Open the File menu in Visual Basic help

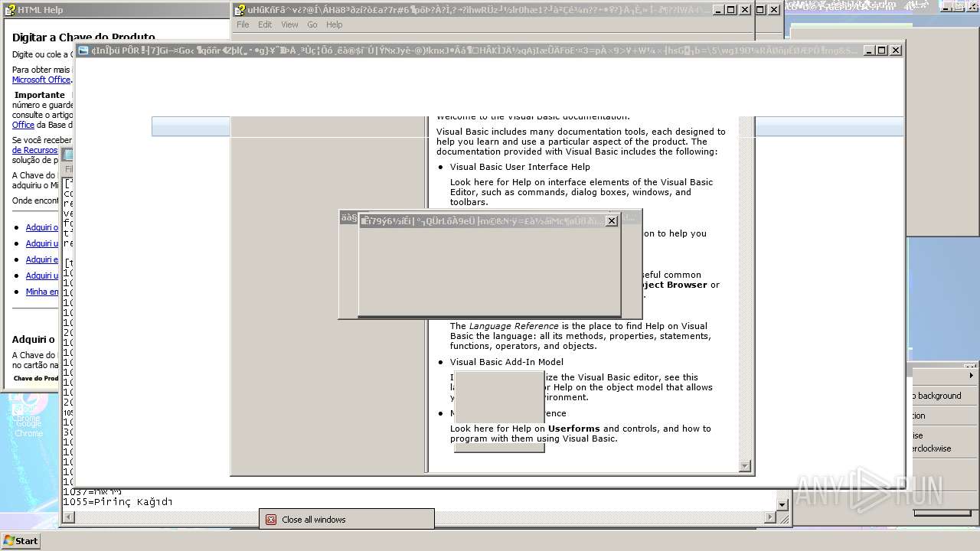pyautogui.click(x=243, y=24)
